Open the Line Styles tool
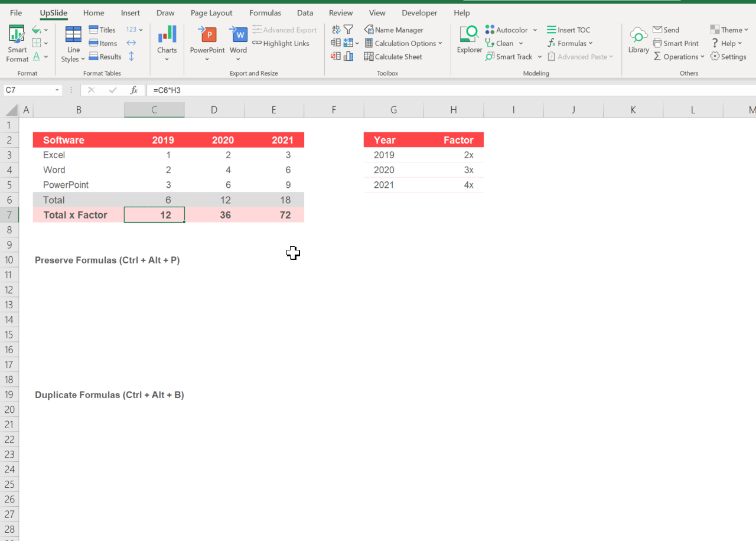Image resolution: width=756 pixels, height=541 pixels. coord(73,44)
